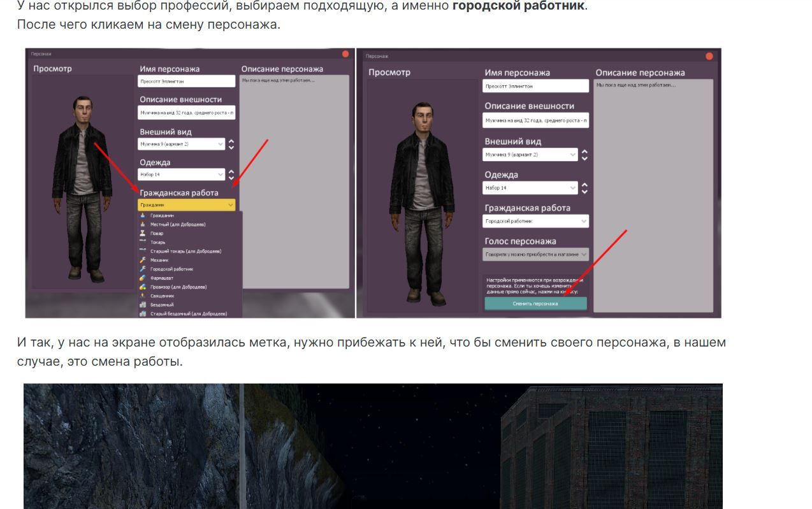Image resolution: width=812 pixels, height=509 pixels.
Task: Focus Описание внешности field in job-list window
Action: pyautogui.click(x=187, y=113)
